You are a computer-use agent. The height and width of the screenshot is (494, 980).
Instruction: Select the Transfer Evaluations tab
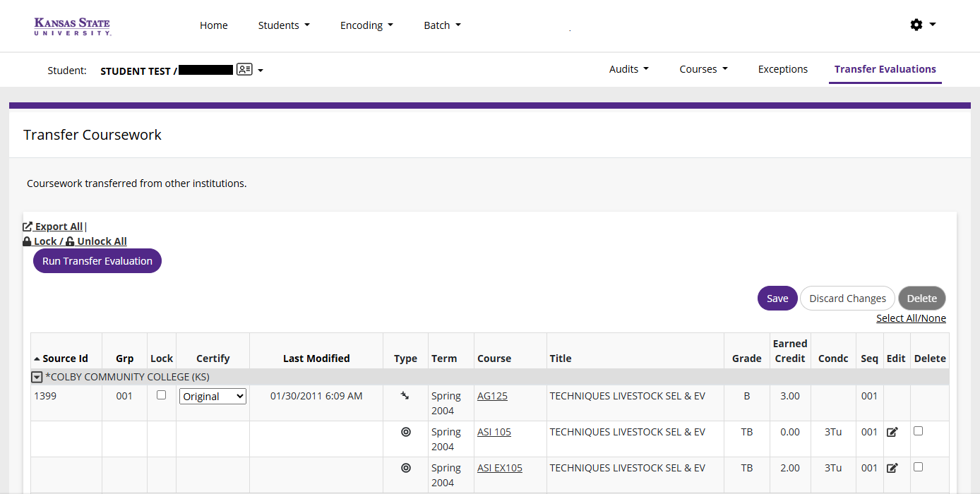(x=885, y=69)
